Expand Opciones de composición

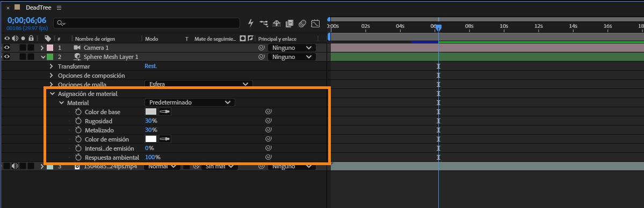pyautogui.click(x=52, y=76)
